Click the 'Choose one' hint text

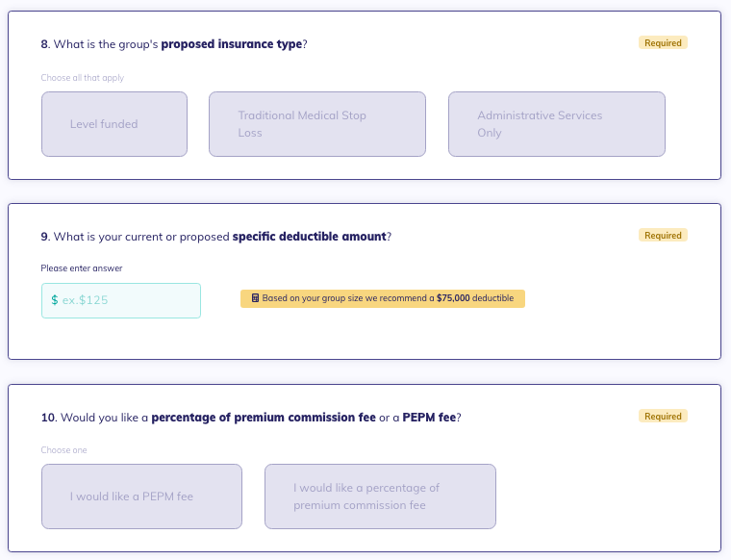(x=63, y=450)
